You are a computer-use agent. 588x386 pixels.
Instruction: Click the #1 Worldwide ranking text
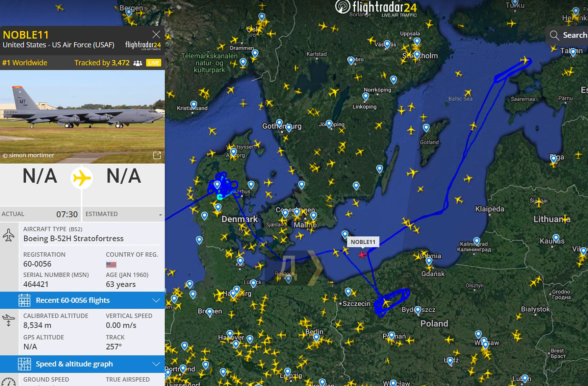25,63
